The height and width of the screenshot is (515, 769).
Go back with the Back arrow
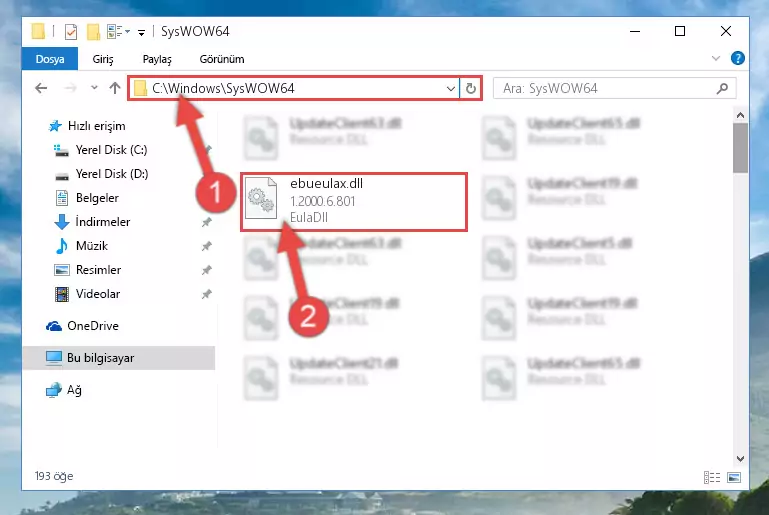pyautogui.click(x=41, y=88)
